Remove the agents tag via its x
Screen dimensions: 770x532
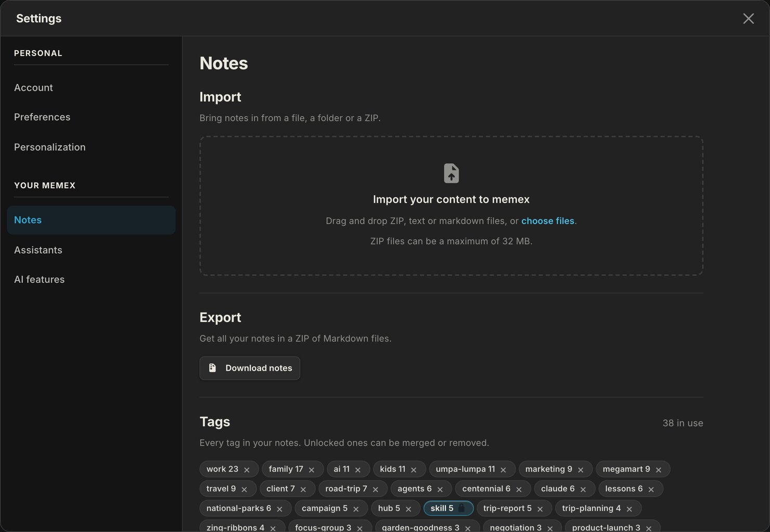click(x=440, y=489)
